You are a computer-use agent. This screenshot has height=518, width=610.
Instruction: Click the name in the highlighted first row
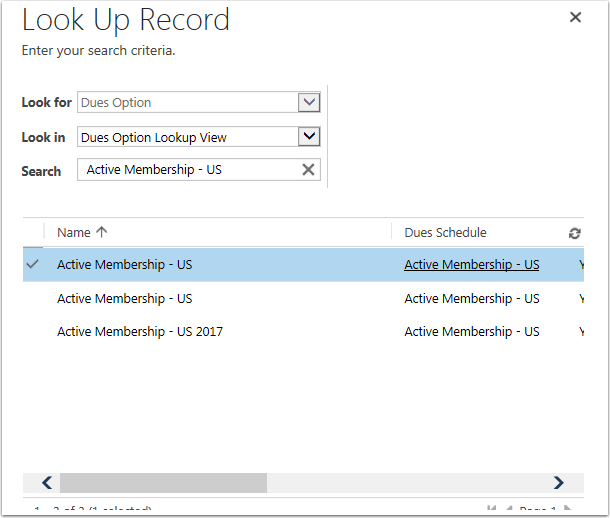click(x=124, y=264)
